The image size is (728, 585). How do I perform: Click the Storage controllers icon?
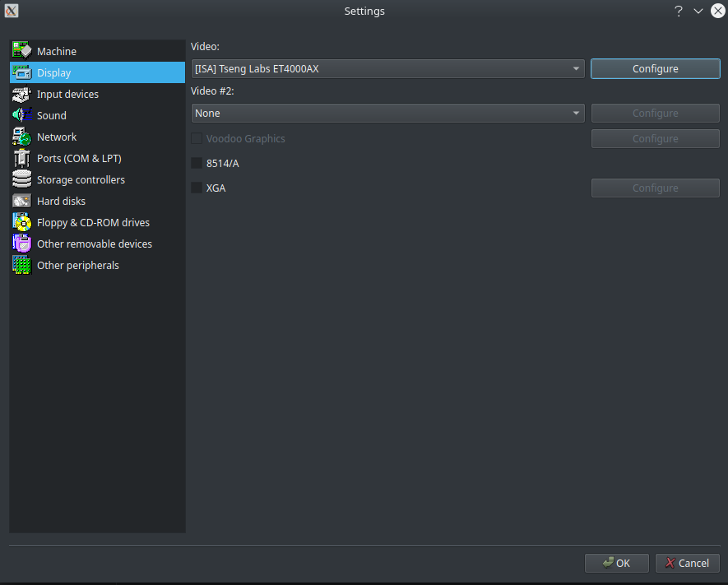[22, 179]
